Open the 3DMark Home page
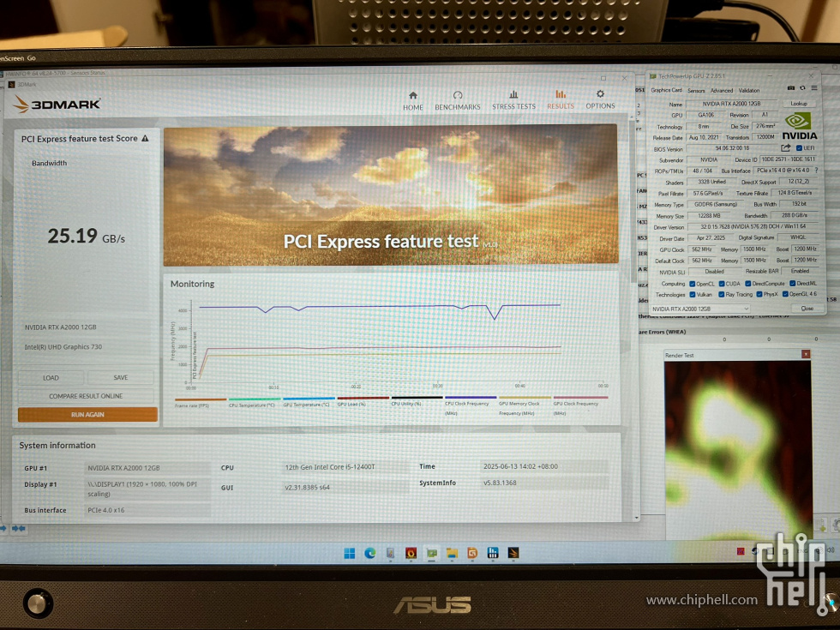The image size is (840, 630). [x=413, y=100]
